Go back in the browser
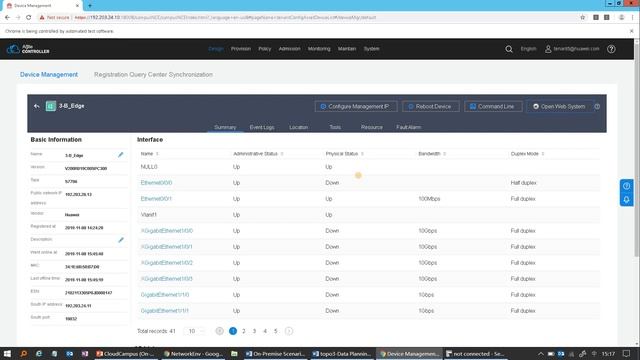 tap(7, 18)
